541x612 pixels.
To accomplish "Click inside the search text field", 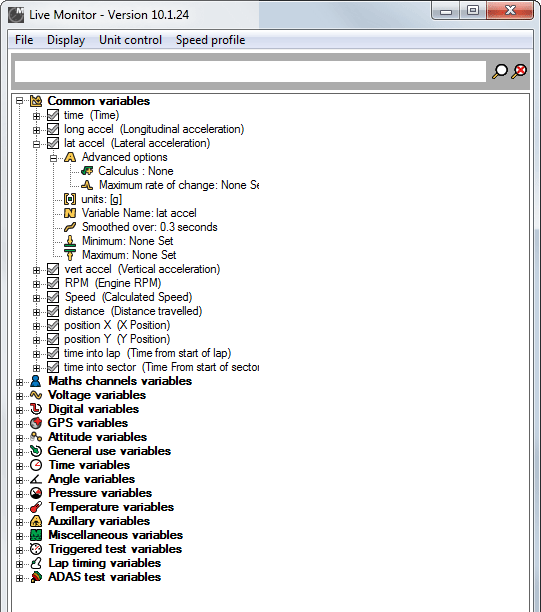I will pos(250,71).
